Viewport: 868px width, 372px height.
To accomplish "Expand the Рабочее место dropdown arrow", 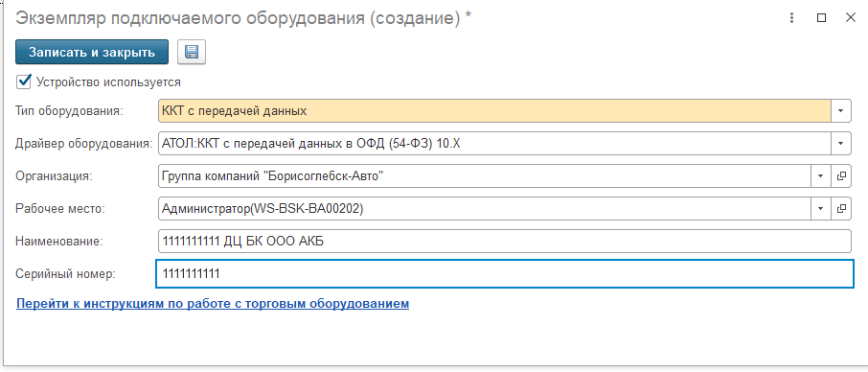I will [821, 209].
